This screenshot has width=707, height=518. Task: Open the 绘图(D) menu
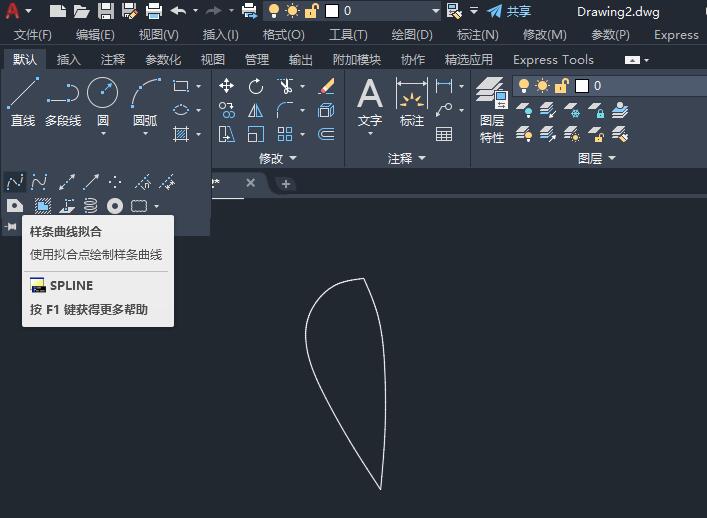click(412, 35)
